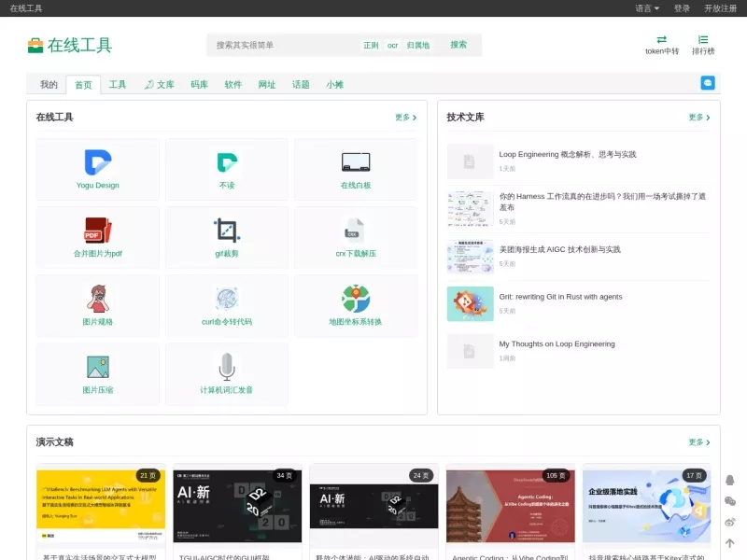Switch to the 我的 tab
The width and height of the screenshot is (747, 560).
click(49, 85)
